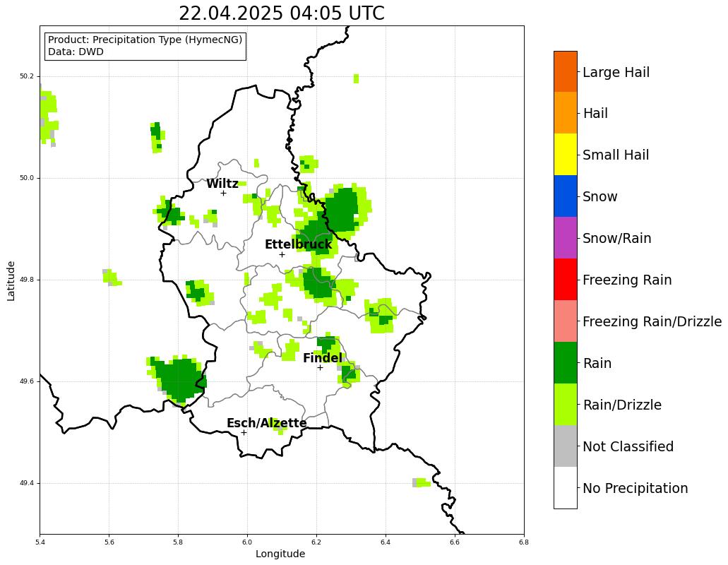Screen dimensions: 728x565
Task: Click the 50.0 latitude tick label
Action: click(27, 178)
